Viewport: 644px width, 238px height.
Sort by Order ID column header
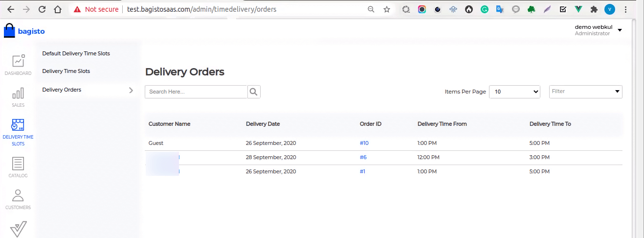[371, 124]
